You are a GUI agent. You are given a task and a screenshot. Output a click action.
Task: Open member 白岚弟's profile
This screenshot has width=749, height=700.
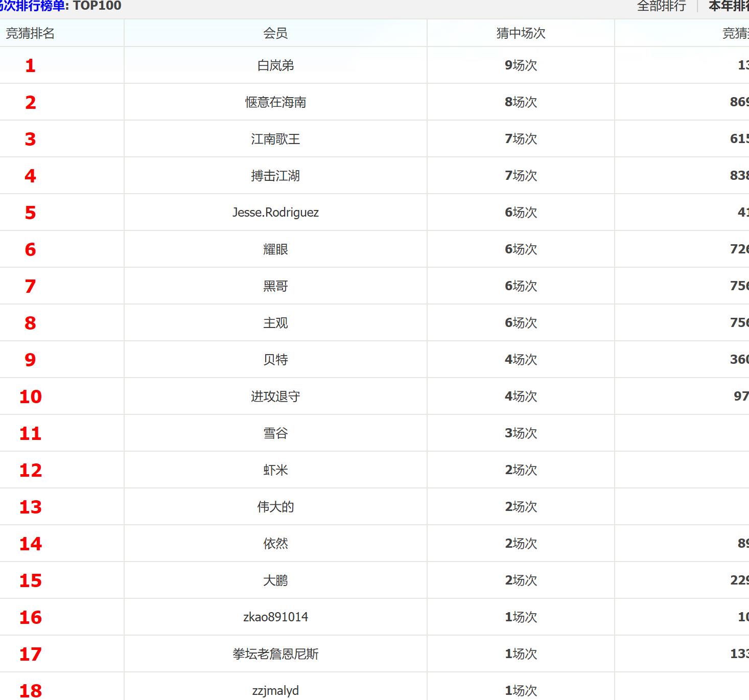(275, 65)
